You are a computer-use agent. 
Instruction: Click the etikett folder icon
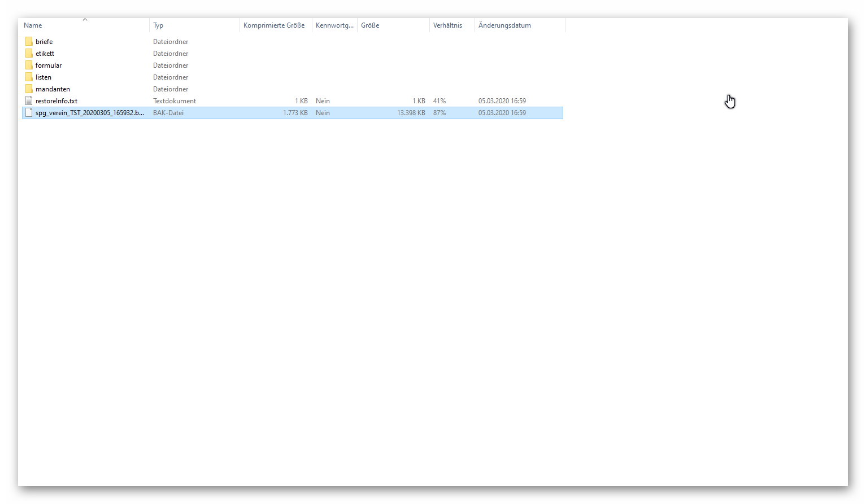[x=29, y=54]
